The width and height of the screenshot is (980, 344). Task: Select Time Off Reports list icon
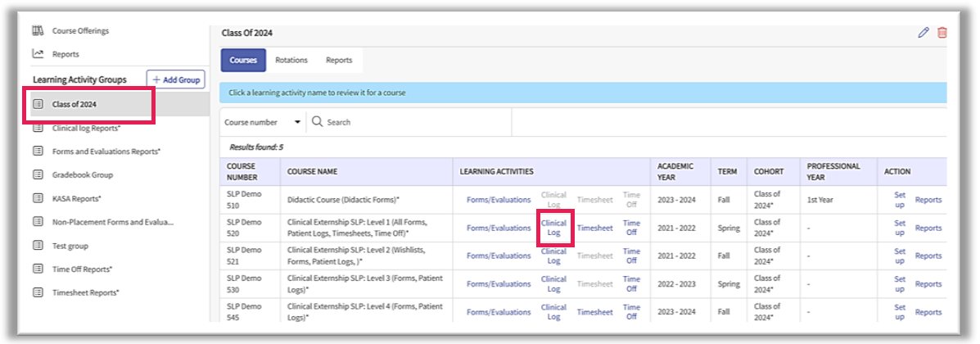coord(38,269)
